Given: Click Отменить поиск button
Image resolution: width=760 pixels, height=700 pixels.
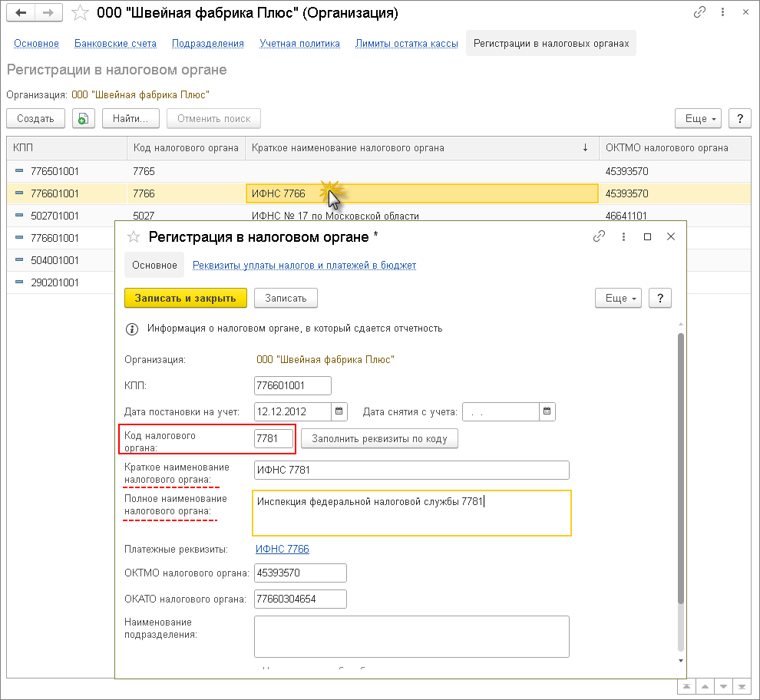Looking at the screenshot, I should click(x=213, y=118).
